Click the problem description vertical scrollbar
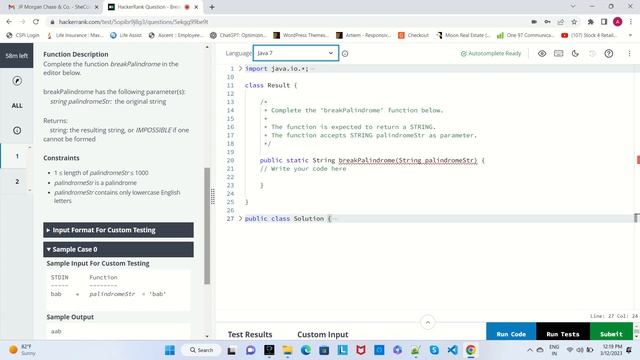This screenshot has width=640, height=360. (x=207, y=226)
